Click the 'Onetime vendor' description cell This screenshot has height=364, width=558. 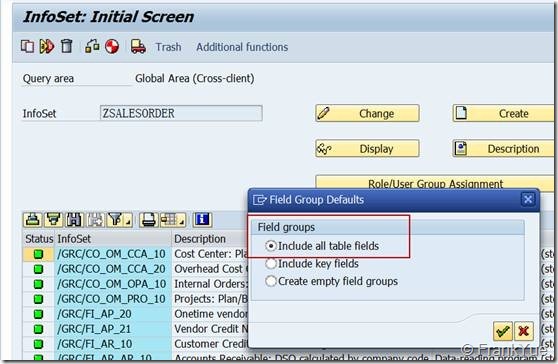[x=210, y=314]
